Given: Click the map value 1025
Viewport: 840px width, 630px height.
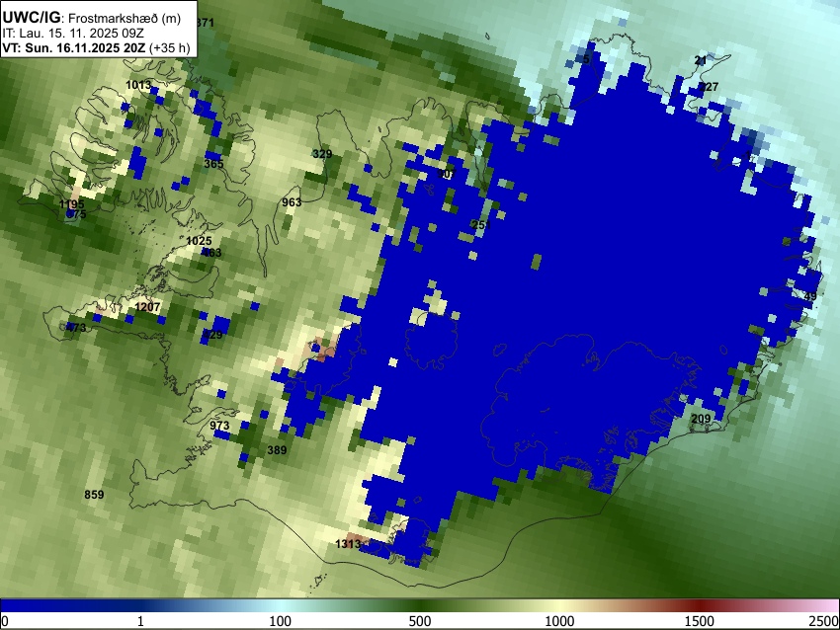Looking at the screenshot, I should click(x=199, y=241).
